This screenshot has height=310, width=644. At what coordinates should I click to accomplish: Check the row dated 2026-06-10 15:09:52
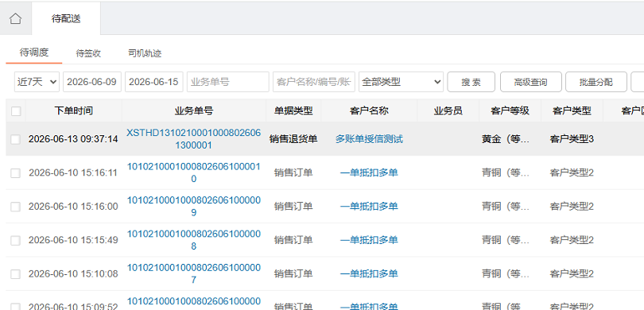pos(15,306)
